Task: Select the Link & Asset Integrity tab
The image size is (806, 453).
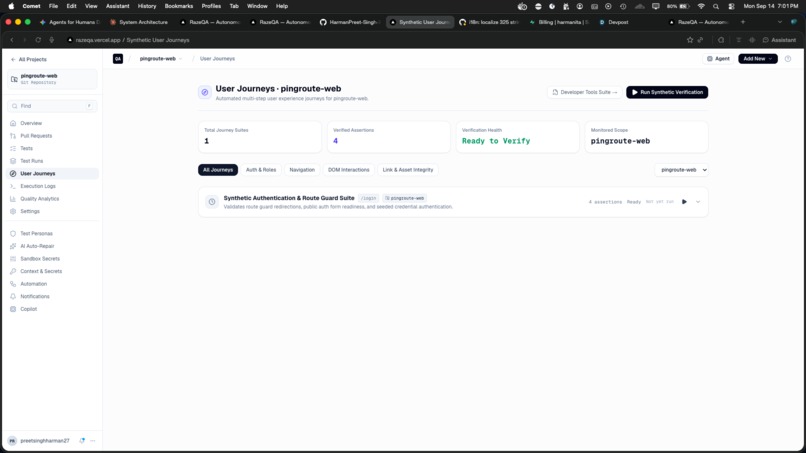Action: (x=408, y=170)
